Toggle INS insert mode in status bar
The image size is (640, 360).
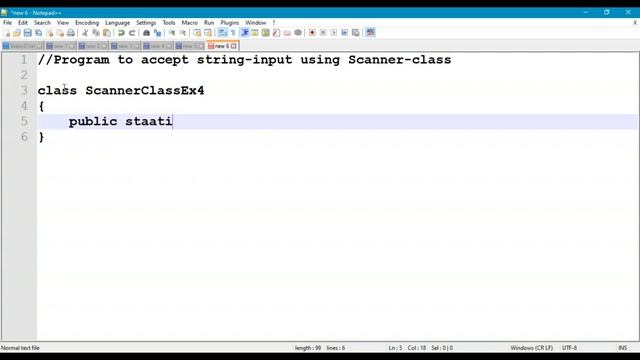pyautogui.click(x=622, y=348)
